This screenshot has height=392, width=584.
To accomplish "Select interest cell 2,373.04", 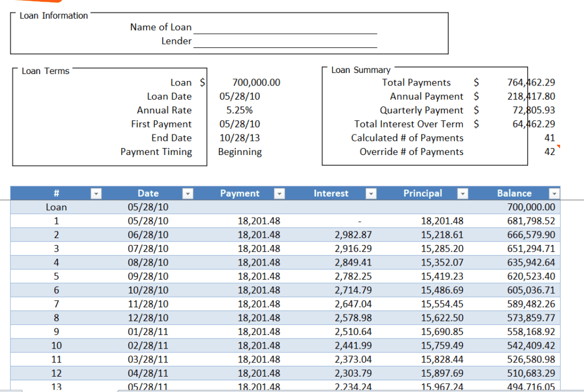I will [x=353, y=360].
